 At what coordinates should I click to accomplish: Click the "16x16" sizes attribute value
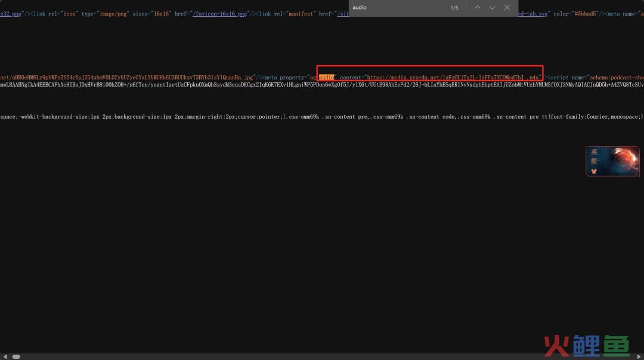[x=162, y=14]
